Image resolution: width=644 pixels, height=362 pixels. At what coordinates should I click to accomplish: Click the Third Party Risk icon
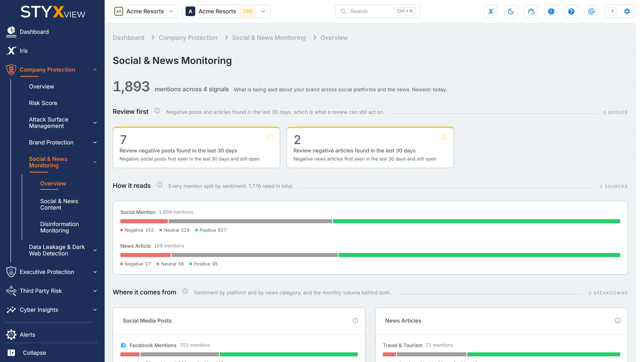coord(11,291)
